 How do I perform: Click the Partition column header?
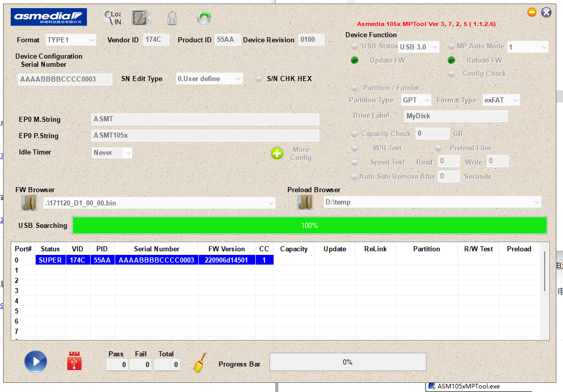426,249
